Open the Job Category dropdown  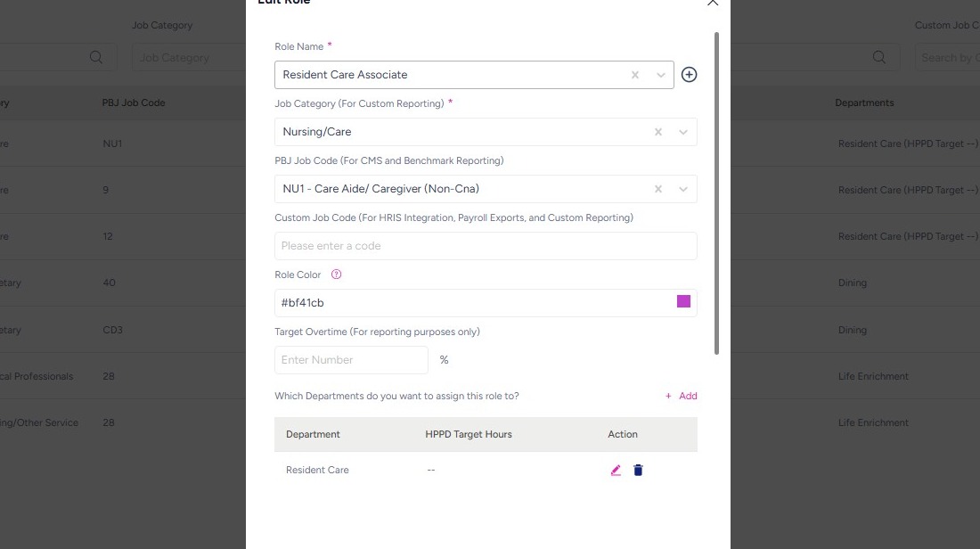tap(683, 132)
